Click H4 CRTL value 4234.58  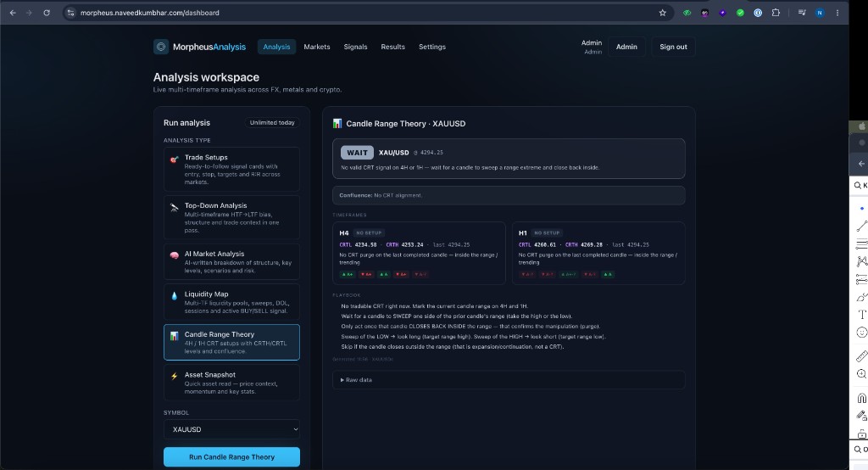366,244
